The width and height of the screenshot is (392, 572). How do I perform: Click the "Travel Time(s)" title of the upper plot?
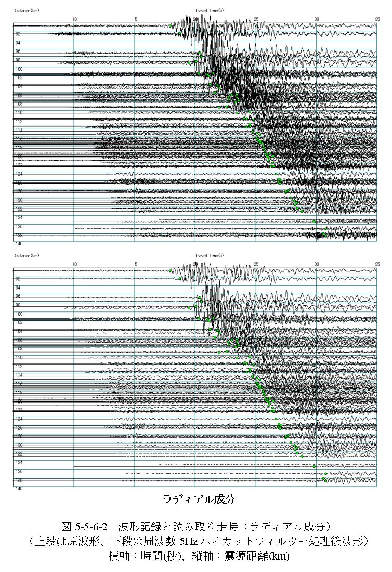[x=209, y=11]
